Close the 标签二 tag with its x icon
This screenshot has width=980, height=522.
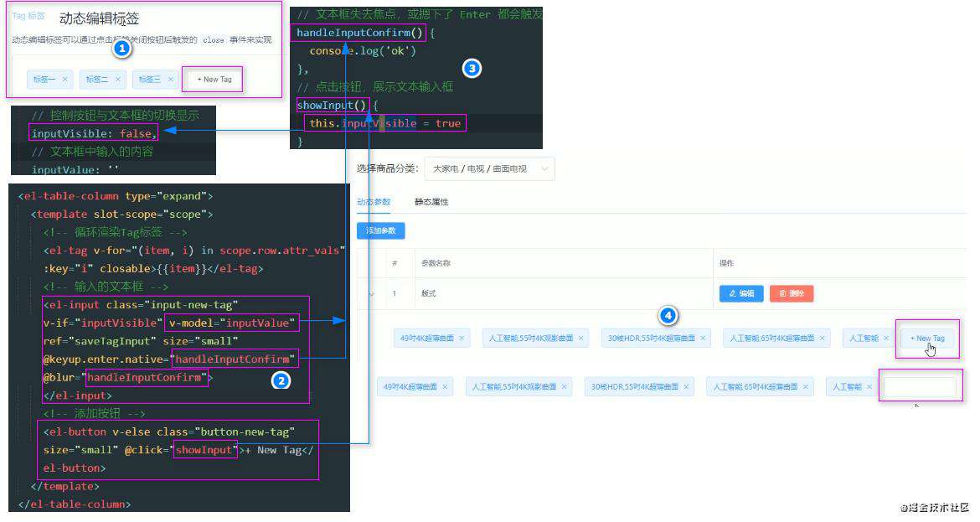click(117, 80)
